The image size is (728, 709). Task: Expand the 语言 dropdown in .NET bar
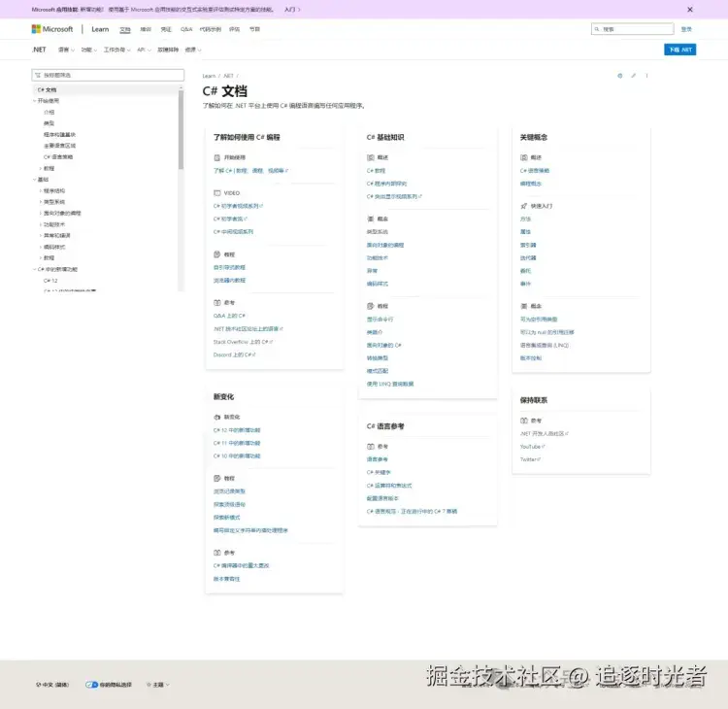(66, 50)
